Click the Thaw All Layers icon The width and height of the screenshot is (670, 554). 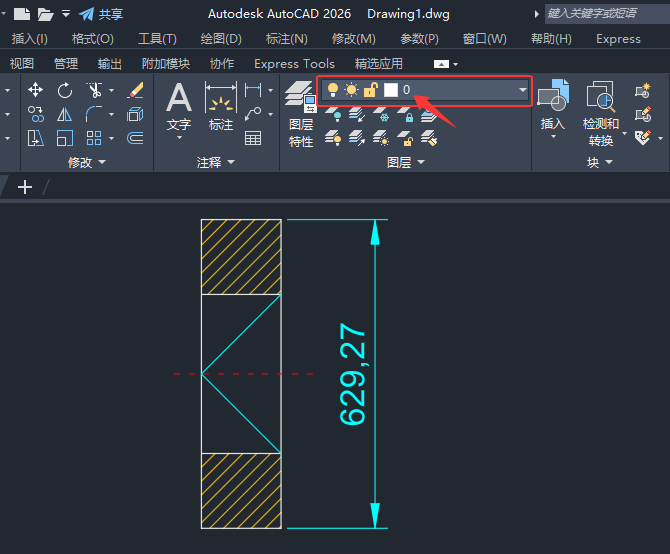click(x=381, y=138)
